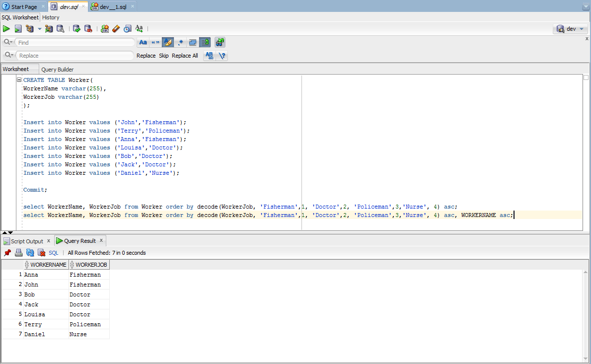This screenshot has height=364, width=591.
Task: Refresh the query result grid
Action: pyautogui.click(x=30, y=253)
